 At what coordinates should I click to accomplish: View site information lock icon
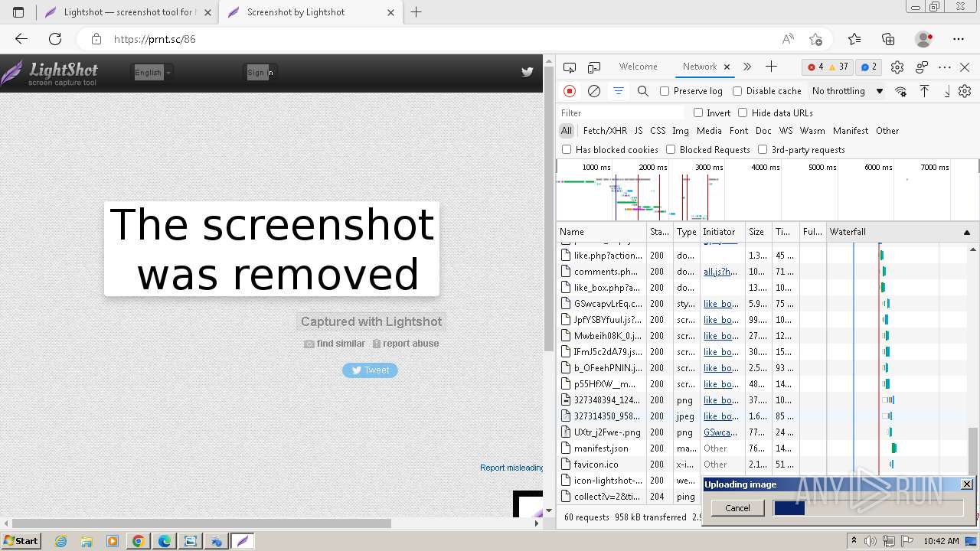(96, 39)
